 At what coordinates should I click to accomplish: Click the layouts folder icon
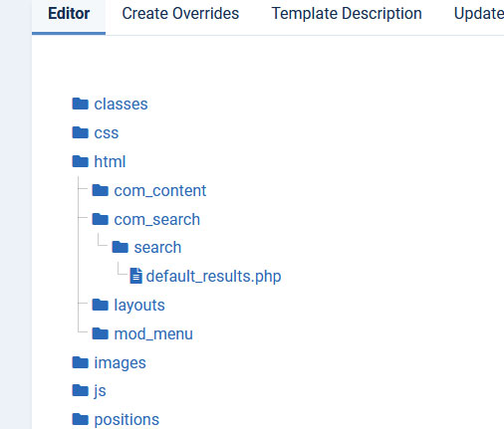point(100,305)
